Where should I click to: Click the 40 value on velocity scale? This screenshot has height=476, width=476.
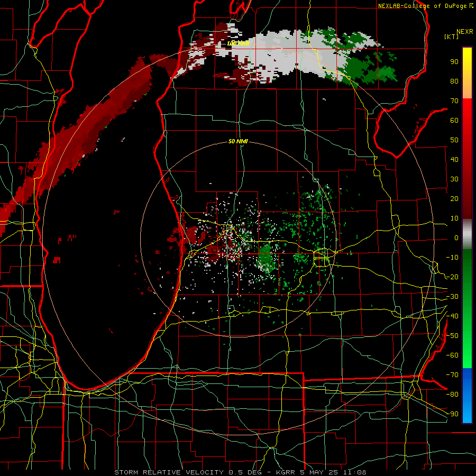tap(454, 160)
